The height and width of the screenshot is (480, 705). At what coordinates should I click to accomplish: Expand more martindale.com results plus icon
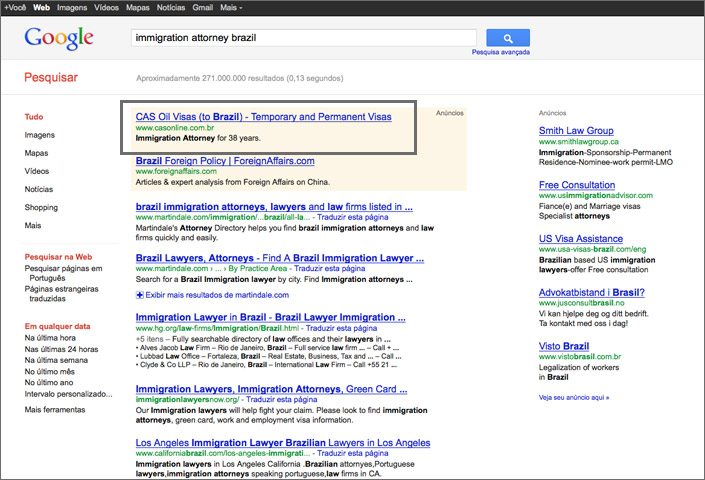[139, 295]
